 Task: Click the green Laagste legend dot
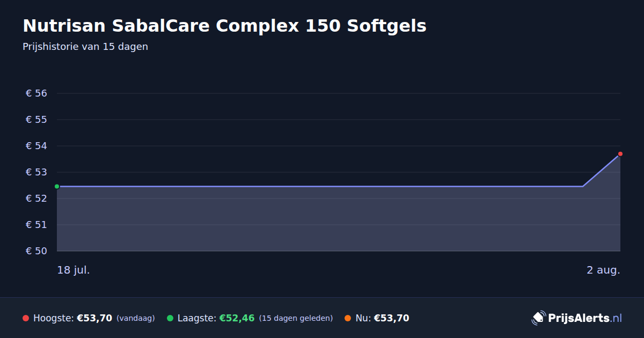(x=170, y=318)
